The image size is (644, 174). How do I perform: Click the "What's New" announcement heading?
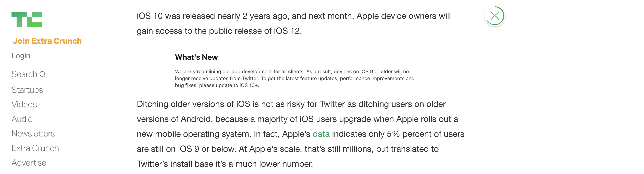[196, 57]
